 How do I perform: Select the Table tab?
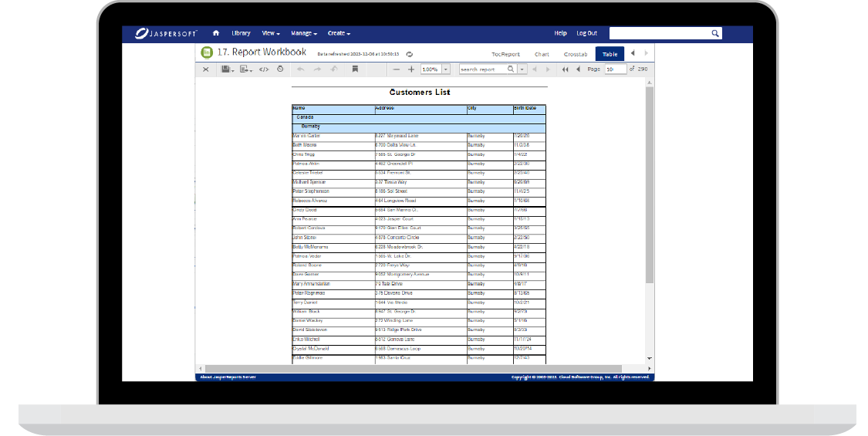point(610,54)
